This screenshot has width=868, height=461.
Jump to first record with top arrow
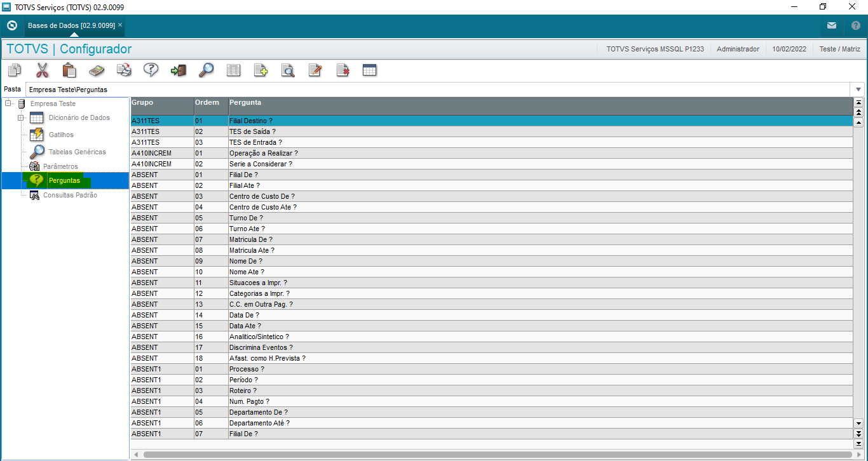[x=859, y=102]
